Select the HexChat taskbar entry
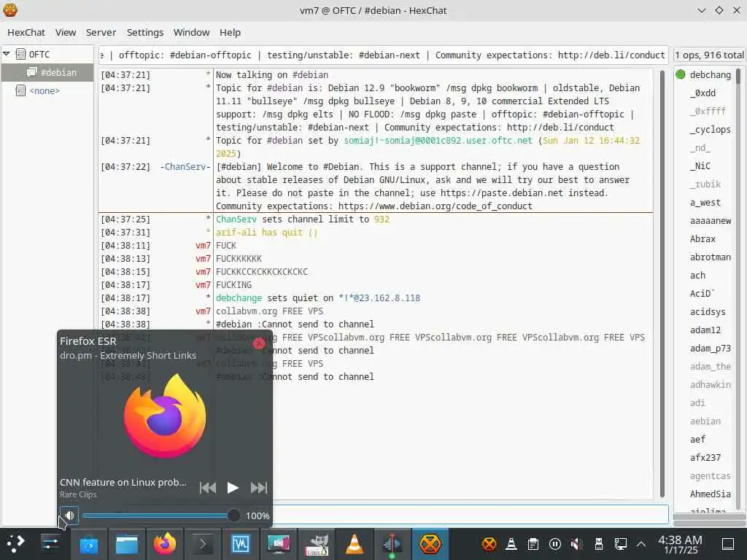The image size is (747, 560). [430, 543]
